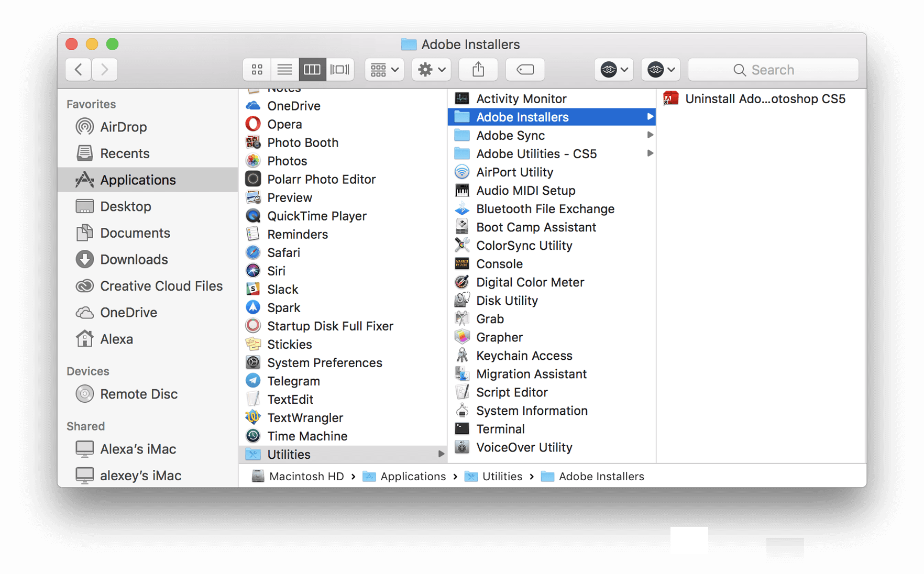The height and width of the screenshot is (574, 924).
Task: Go back with the back arrow
Action: pyautogui.click(x=79, y=70)
